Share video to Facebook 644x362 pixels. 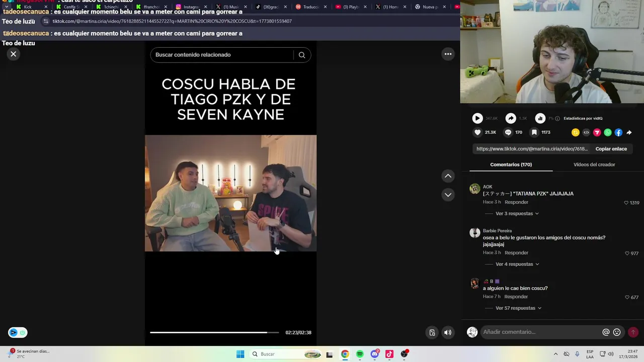pos(618,133)
